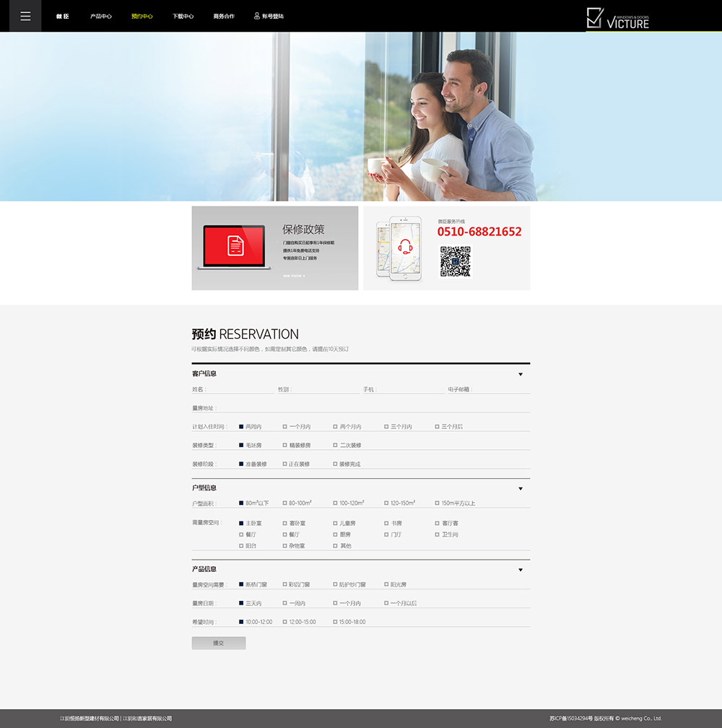Check the 一个月内 move-in time box

click(x=285, y=427)
